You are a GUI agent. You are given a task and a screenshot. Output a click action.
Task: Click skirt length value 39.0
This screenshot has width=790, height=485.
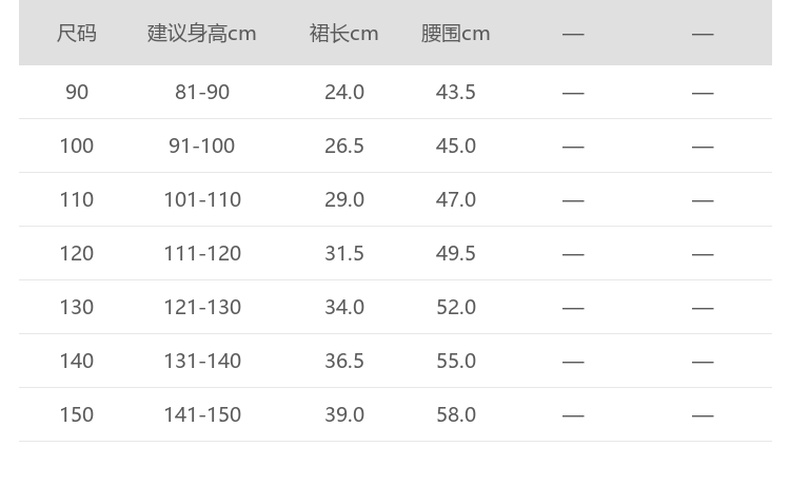344,415
